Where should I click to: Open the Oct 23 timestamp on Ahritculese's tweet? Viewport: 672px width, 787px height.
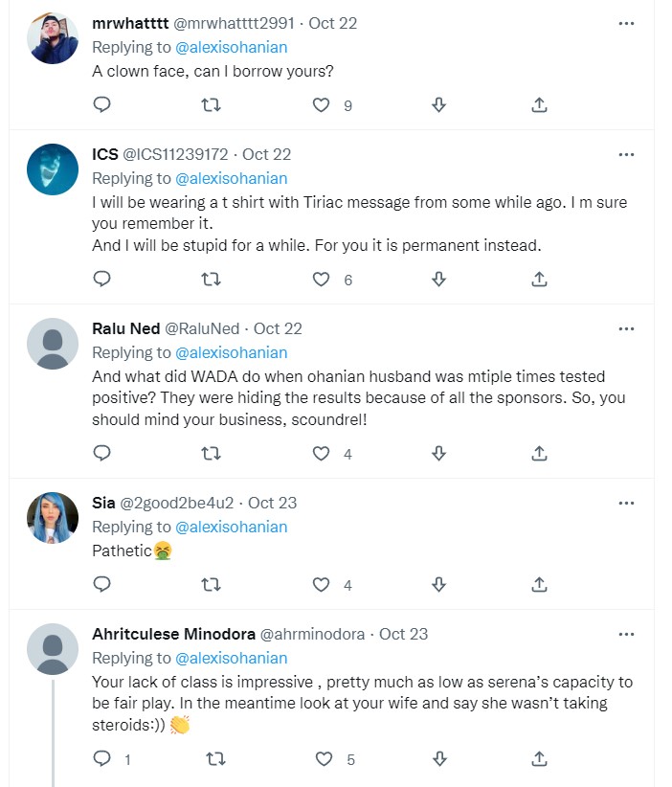click(404, 634)
